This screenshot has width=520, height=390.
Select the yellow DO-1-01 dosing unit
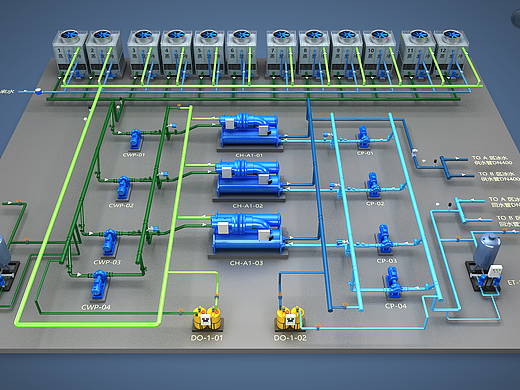coord(207,318)
